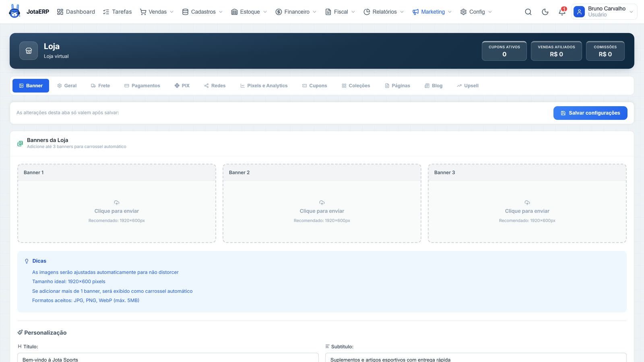Open the search magnifier icon

[528, 12]
